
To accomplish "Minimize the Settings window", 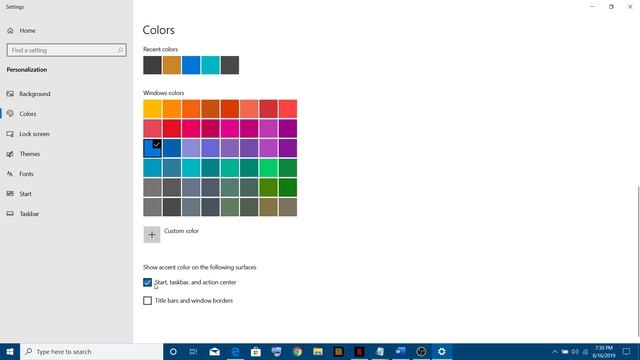I will [x=592, y=7].
